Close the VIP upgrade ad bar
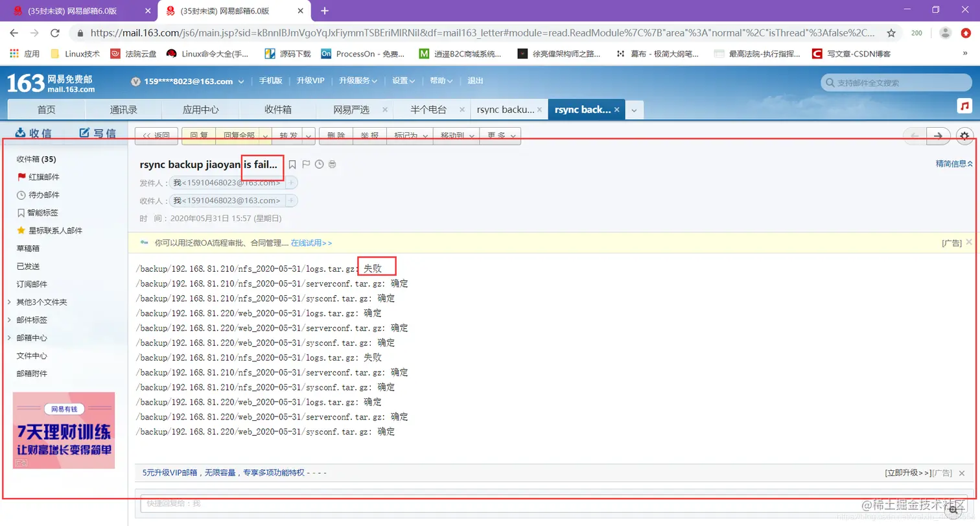 (x=962, y=473)
